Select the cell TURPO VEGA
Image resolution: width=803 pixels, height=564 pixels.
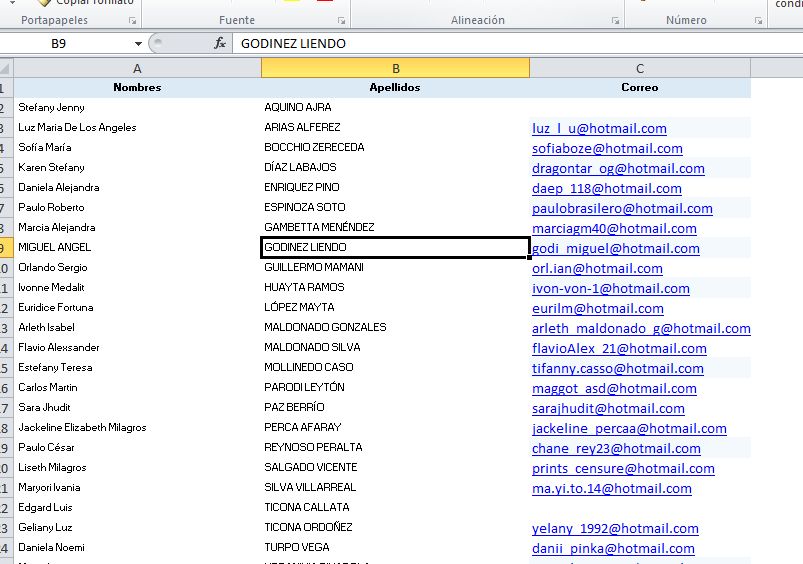(395, 547)
